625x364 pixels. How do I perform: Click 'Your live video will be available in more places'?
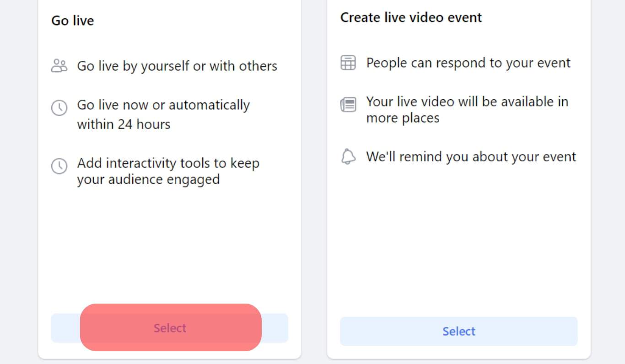(x=467, y=110)
